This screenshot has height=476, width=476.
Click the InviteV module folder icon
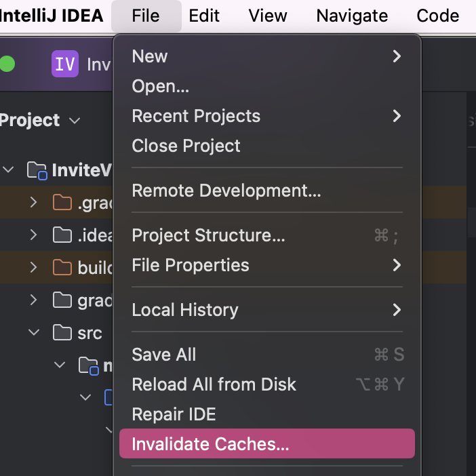pyautogui.click(x=37, y=170)
